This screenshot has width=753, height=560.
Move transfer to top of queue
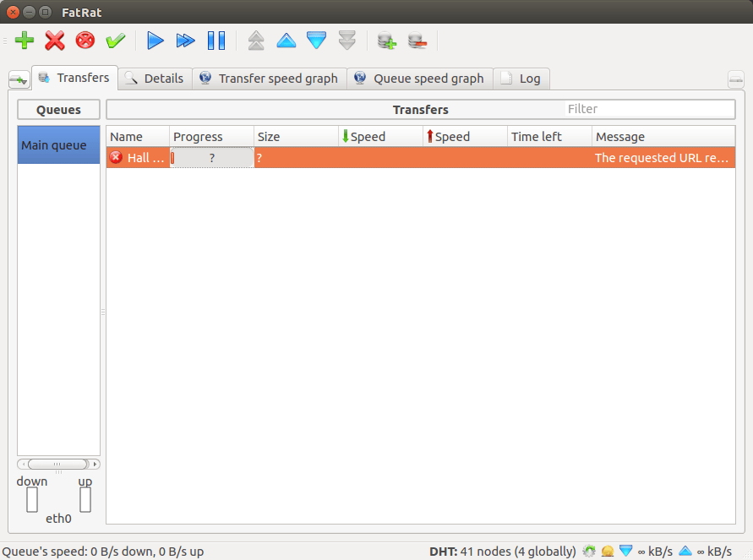pyautogui.click(x=256, y=41)
